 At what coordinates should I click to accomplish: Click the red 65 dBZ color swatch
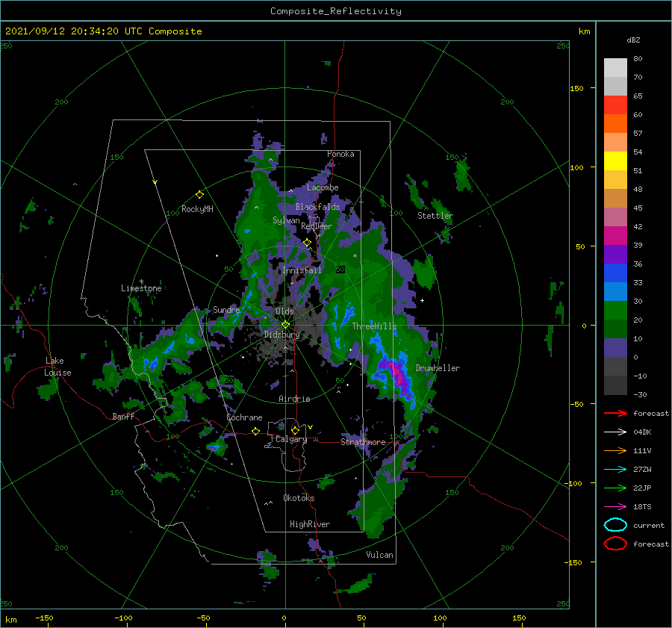tap(615, 105)
